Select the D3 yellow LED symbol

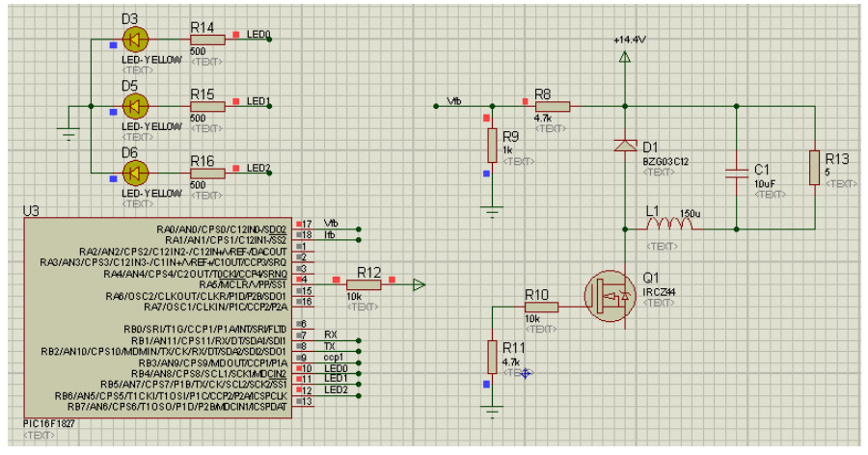136,40
